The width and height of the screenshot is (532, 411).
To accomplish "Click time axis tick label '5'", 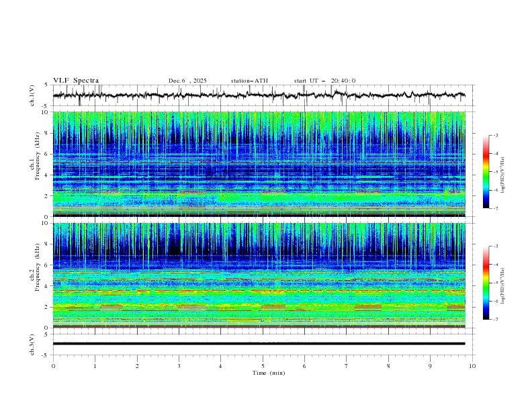I will pyautogui.click(x=263, y=366).
